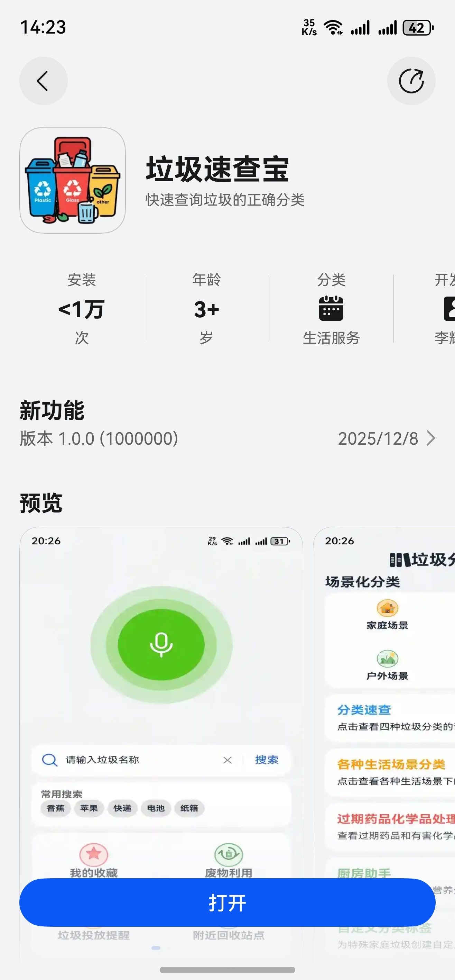Viewport: 455px width, 980px height.
Task: Tap the search magnifier icon in preview
Action: tap(49, 760)
